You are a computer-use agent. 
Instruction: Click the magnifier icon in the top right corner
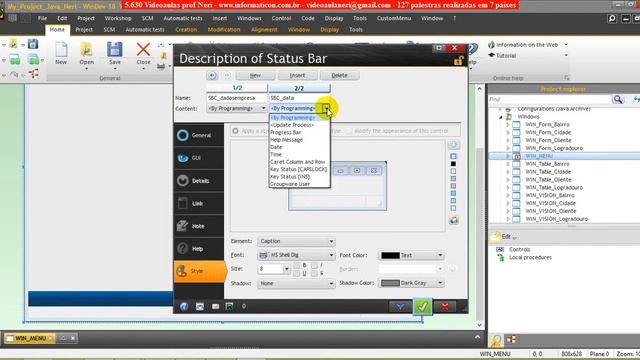pos(612,18)
